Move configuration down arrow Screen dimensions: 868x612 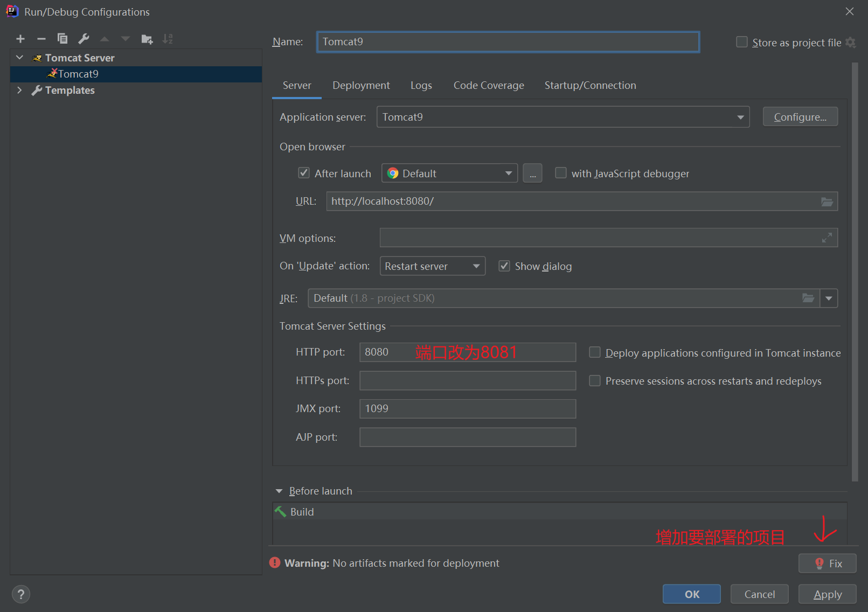pyautogui.click(x=126, y=39)
